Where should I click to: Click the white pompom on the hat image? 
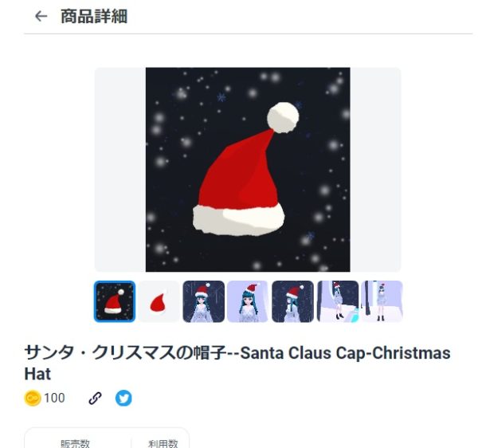coord(283,117)
